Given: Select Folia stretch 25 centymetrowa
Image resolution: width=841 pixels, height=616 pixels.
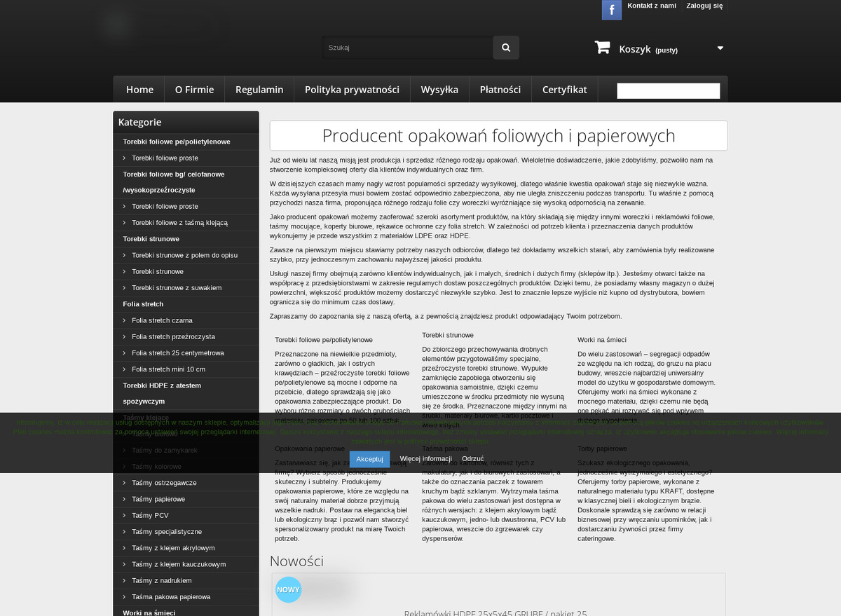Looking at the screenshot, I should (178, 353).
